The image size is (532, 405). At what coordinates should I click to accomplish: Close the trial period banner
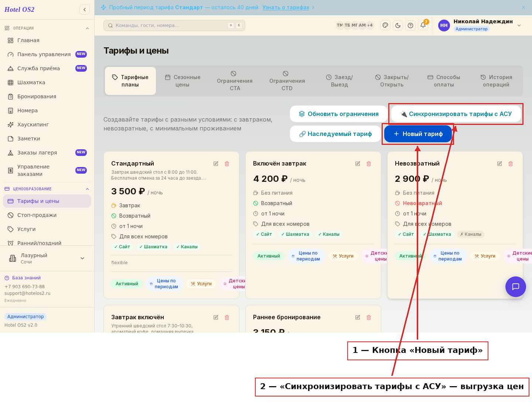[x=524, y=7]
